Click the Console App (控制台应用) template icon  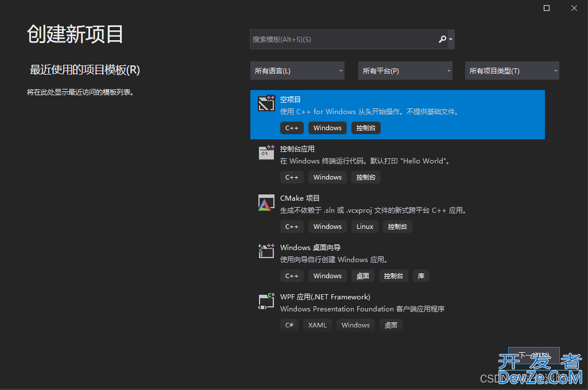(x=266, y=153)
